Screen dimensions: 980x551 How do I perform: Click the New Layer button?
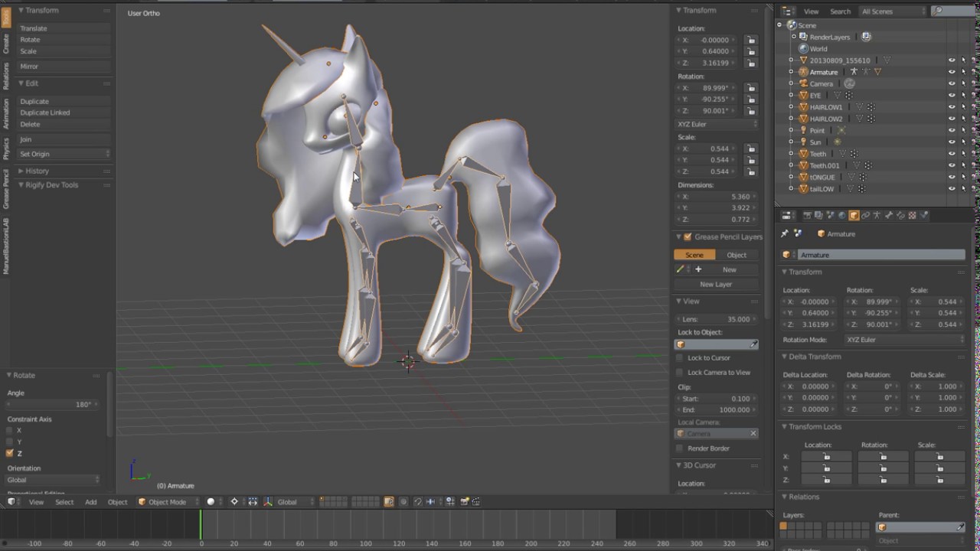[x=716, y=284]
